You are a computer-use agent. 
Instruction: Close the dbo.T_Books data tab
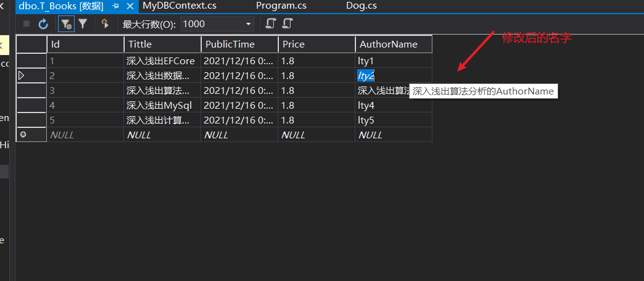click(130, 6)
